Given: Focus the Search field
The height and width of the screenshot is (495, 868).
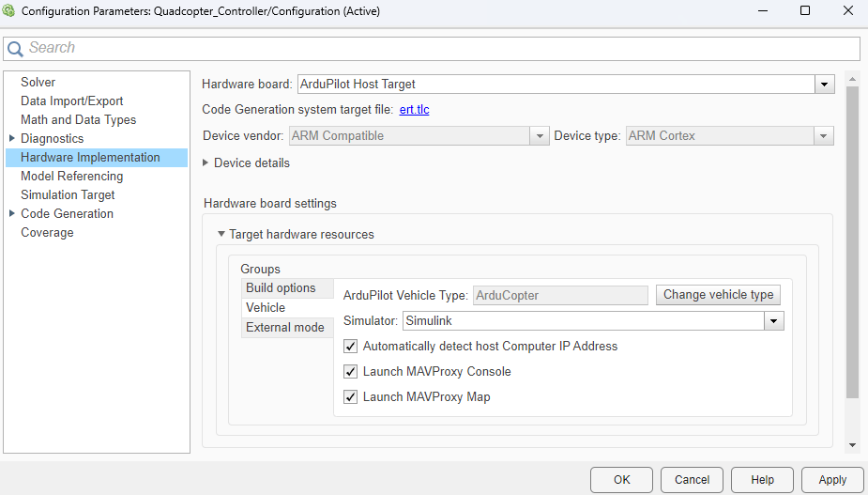Looking at the screenshot, I should point(432,48).
